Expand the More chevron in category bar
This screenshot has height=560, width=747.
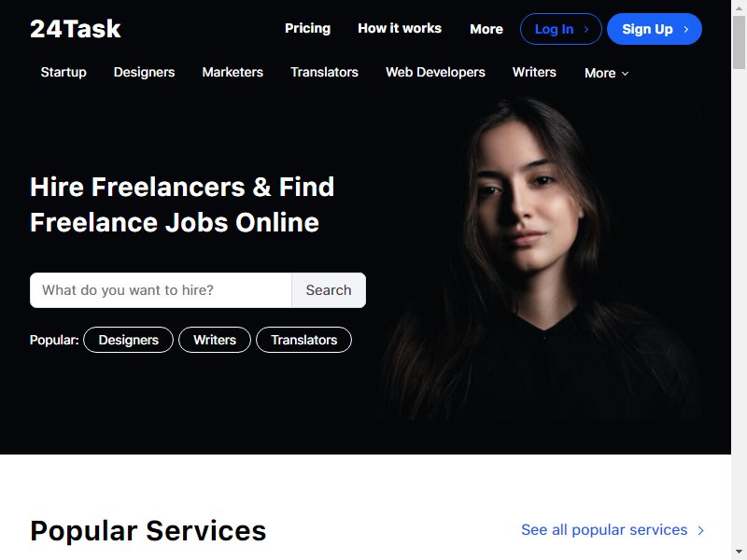[626, 74]
